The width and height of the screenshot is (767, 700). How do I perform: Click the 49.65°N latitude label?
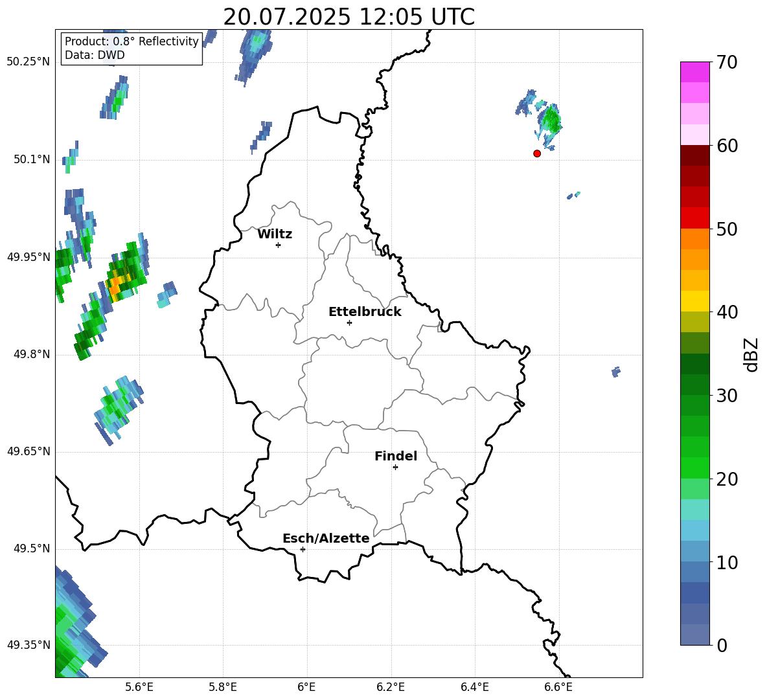point(28,451)
